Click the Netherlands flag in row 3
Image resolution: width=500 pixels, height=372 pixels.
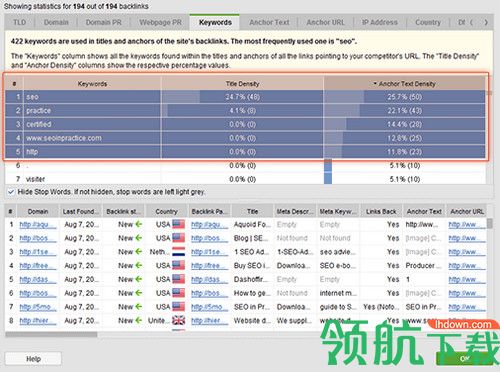click(x=179, y=252)
